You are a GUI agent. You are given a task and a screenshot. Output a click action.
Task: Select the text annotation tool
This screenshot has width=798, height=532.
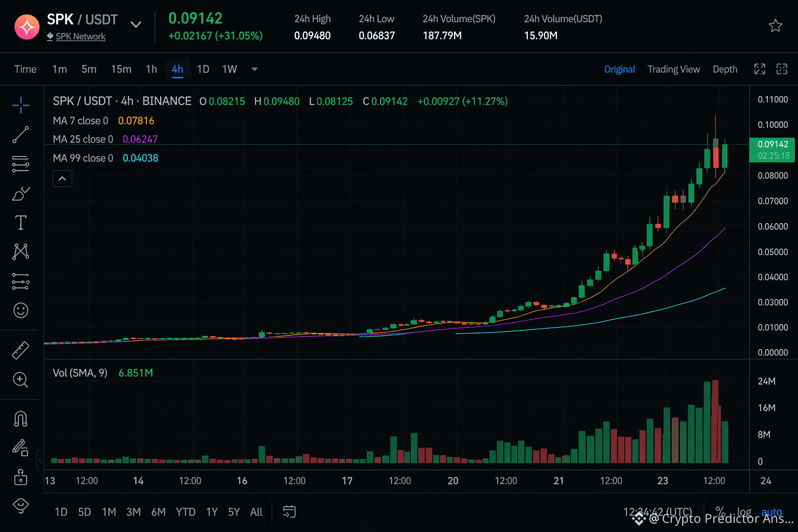coord(21,222)
